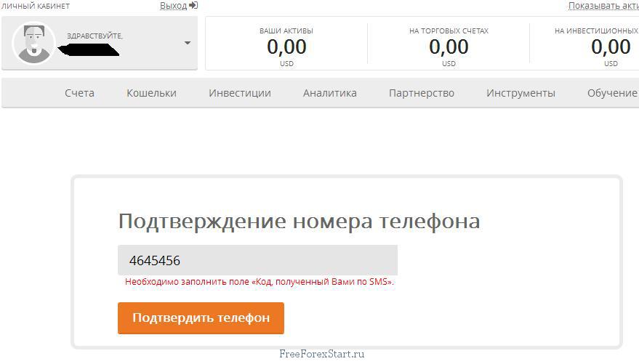This screenshot has height=364, width=639.
Task: Go to the Инвестиции section
Action: point(239,93)
